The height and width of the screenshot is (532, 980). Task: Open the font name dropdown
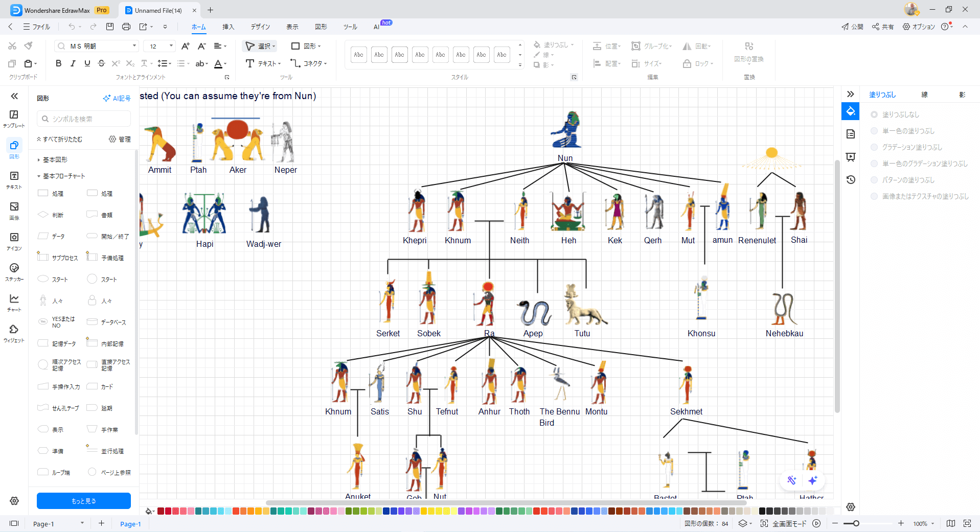tap(134, 46)
